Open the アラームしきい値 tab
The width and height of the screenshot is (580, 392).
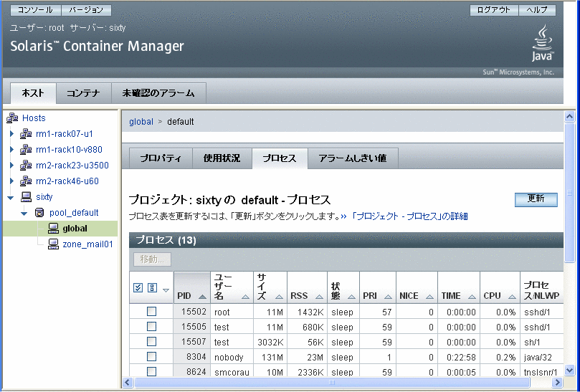(353, 158)
